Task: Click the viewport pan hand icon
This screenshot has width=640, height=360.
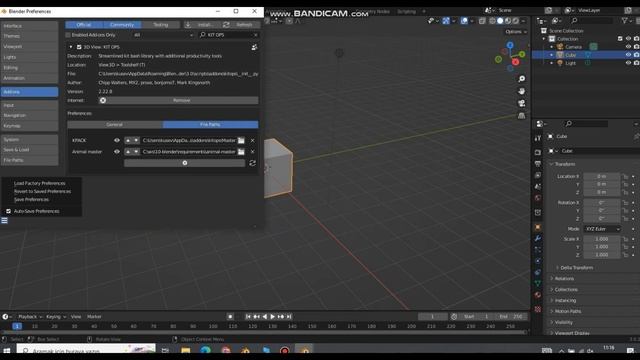Action: (x=521, y=91)
